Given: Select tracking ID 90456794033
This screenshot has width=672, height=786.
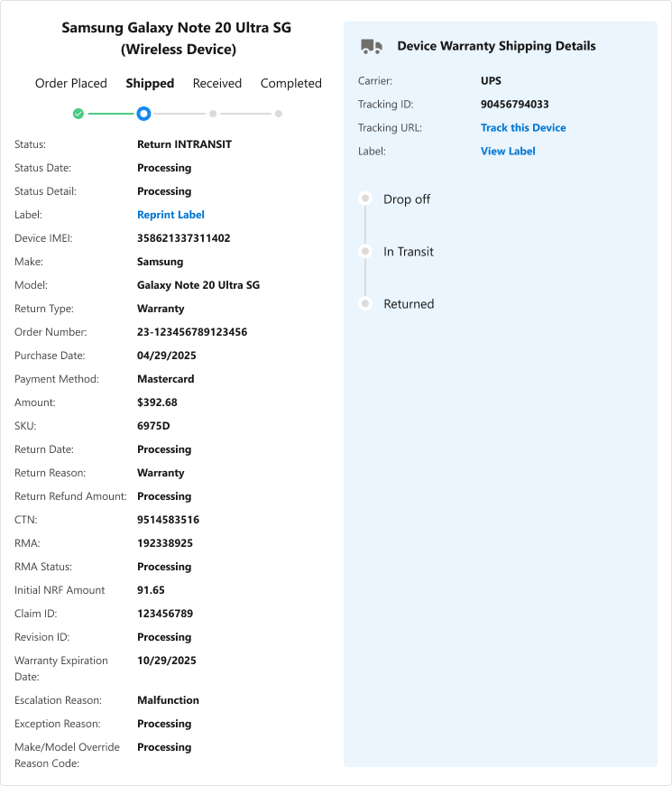Looking at the screenshot, I should point(515,105).
